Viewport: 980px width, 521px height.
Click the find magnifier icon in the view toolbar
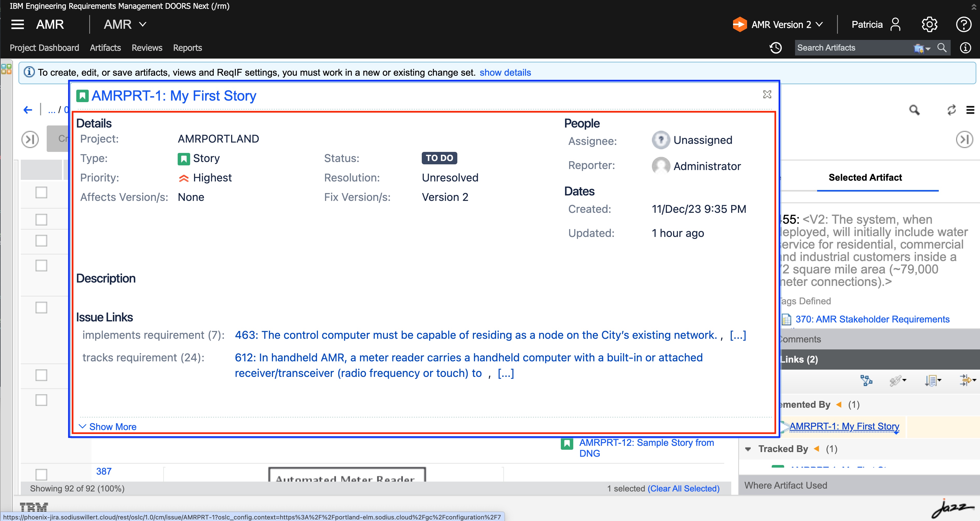point(914,110)
